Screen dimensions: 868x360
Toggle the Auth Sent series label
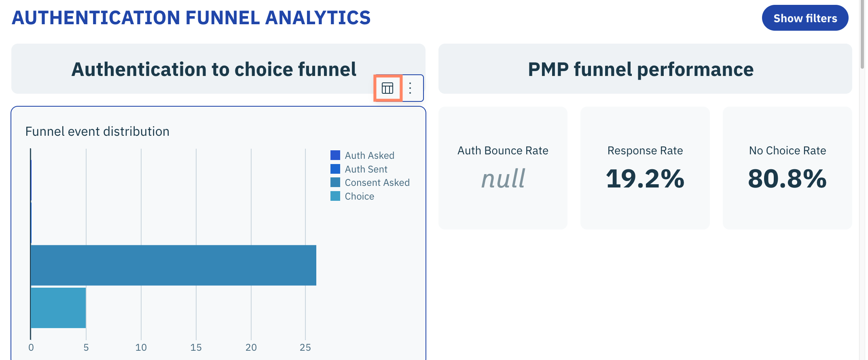click(366, 169)
